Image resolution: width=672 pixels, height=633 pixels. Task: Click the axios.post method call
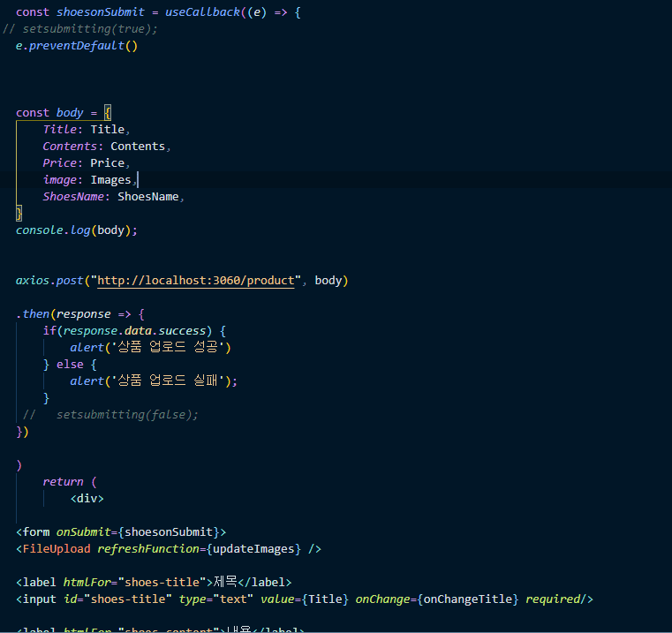49,281
